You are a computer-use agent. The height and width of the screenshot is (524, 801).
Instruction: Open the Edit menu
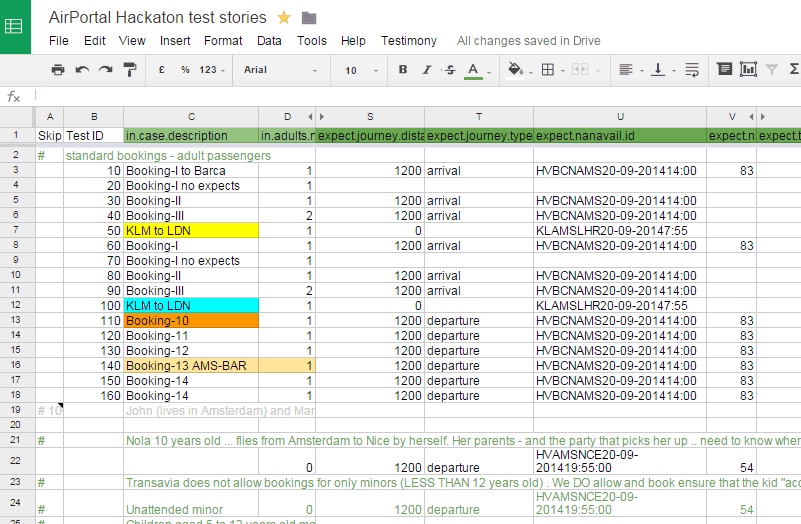95,41
